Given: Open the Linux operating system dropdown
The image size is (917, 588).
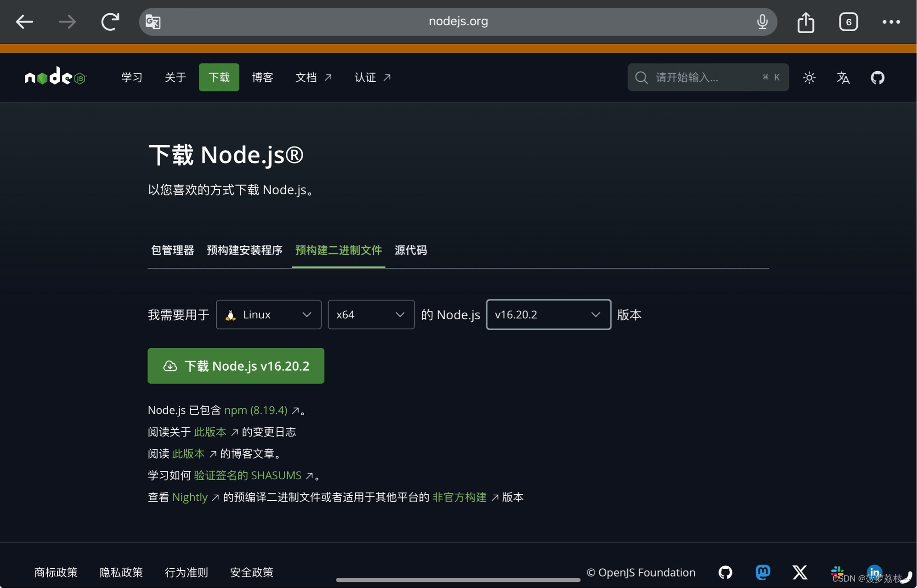Looking at the screenshot, I should (x=268, y=315).
